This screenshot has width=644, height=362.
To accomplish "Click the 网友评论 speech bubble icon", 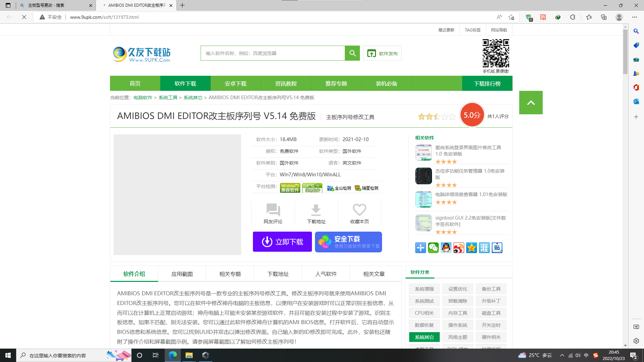I will pos(273,210).
